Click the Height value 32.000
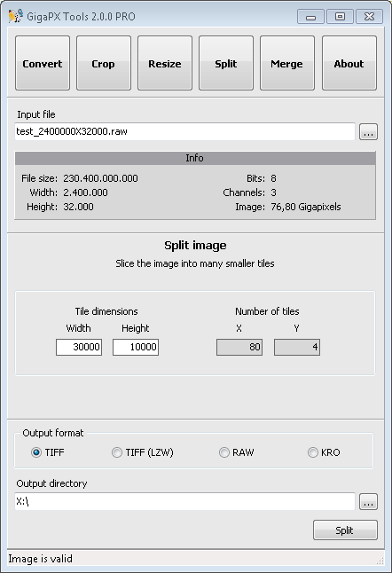The width and height of the screenshot is (392, 573). point(78,207)
